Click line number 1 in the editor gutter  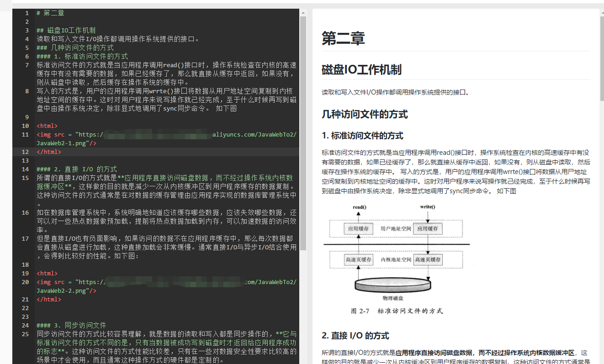tap(27, 13)
